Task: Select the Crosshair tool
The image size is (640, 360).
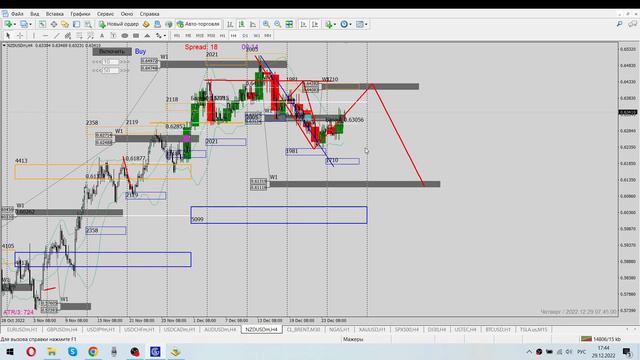Action: click(20, 36)
